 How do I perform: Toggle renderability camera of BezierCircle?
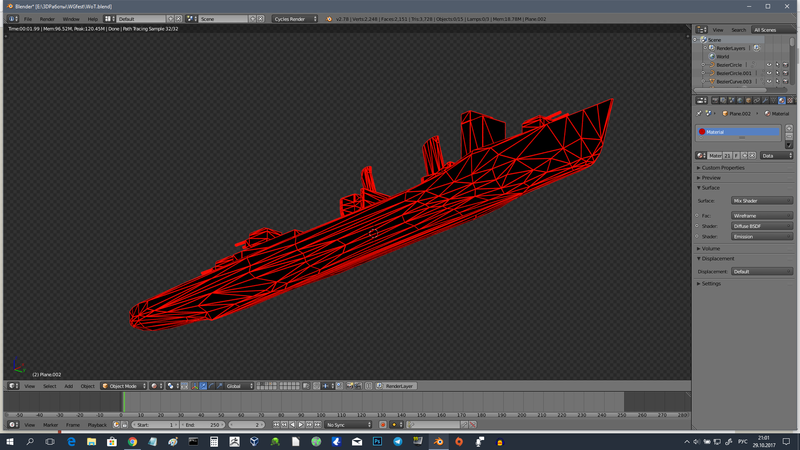[786, 65]
